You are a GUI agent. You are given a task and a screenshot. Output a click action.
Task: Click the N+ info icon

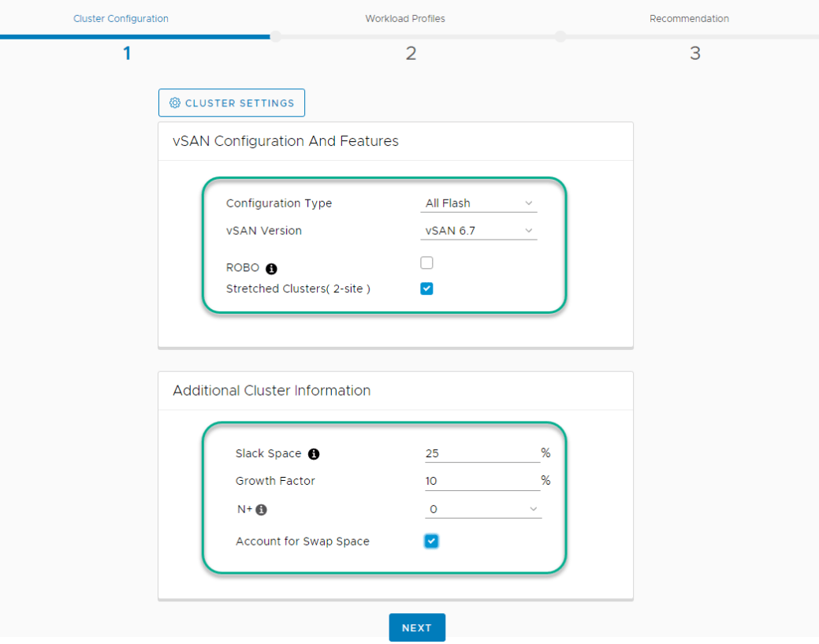[x=262, y=510]
